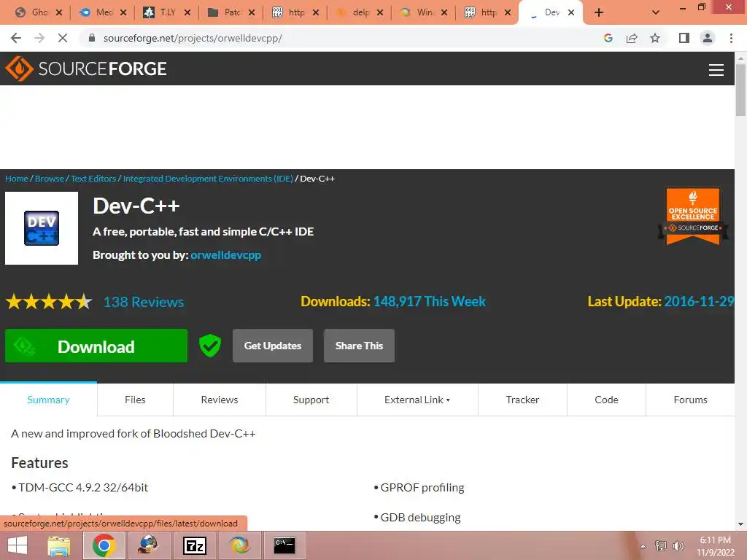Screen dimensions: 747x560
Task: Expand the tab search chevron
Action: (656, 12)
